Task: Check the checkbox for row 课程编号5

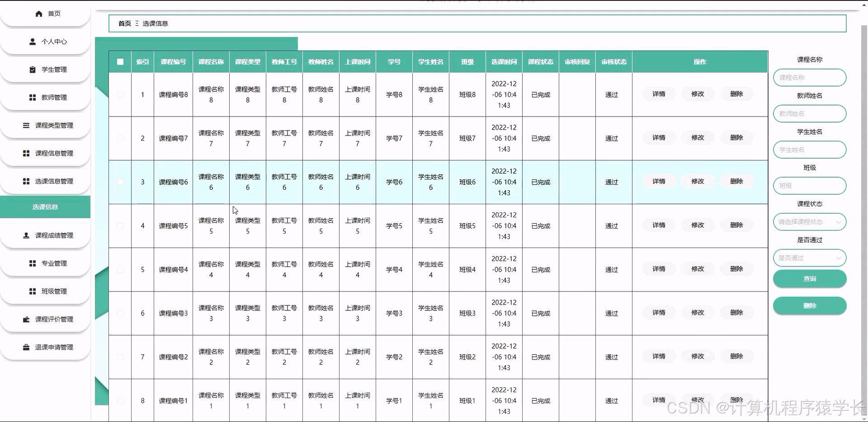Action: click(120, 226)
